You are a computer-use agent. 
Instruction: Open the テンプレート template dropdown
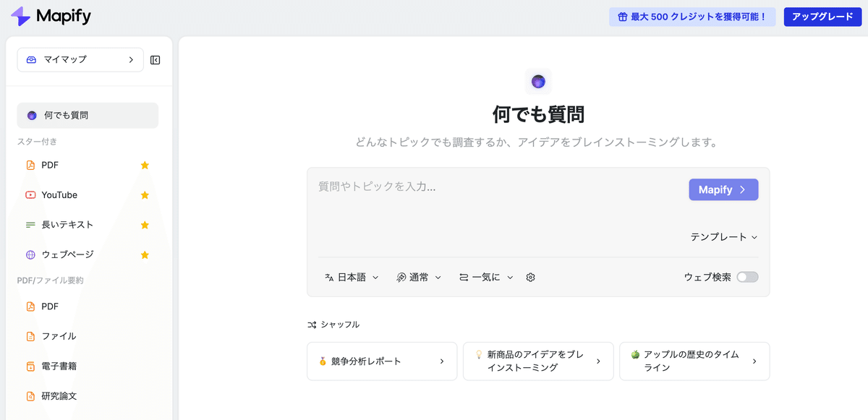pyautogui.click(x=724, y=236)
